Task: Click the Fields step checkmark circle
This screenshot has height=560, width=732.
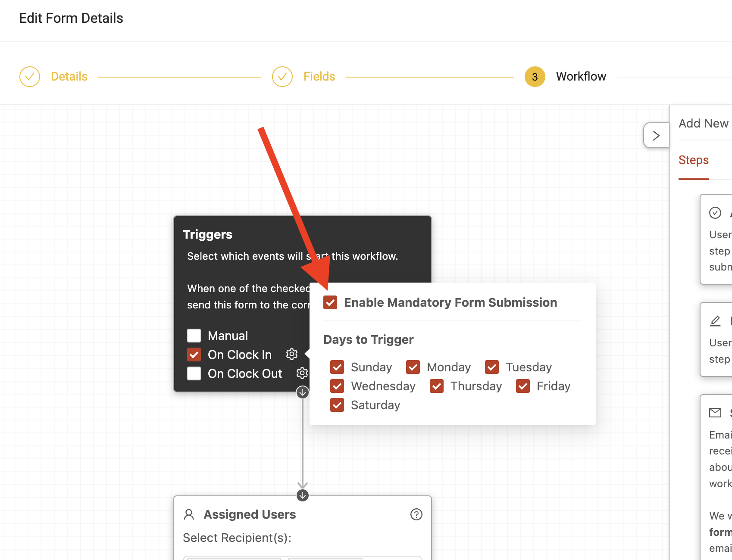Action: (282, 77)
